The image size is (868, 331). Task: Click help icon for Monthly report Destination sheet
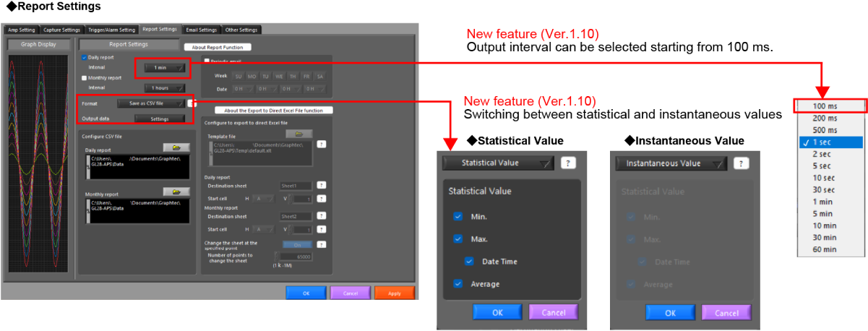(321, 216)
